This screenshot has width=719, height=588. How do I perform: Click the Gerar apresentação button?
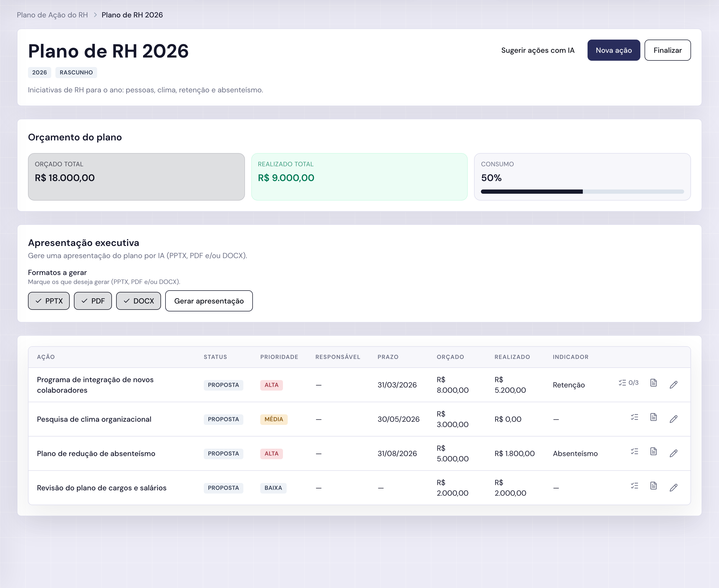click(209, 301)
